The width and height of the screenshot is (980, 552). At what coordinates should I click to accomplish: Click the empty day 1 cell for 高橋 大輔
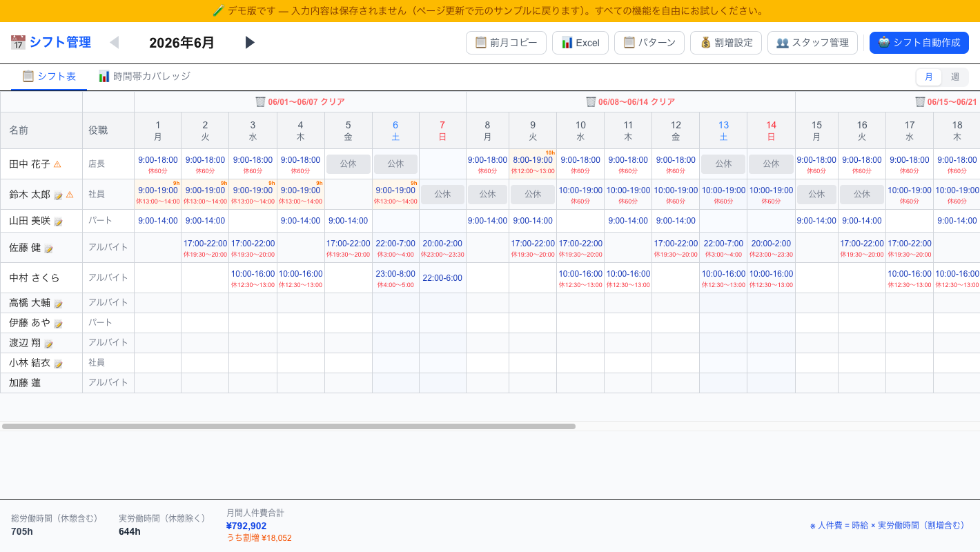point(158,303)
